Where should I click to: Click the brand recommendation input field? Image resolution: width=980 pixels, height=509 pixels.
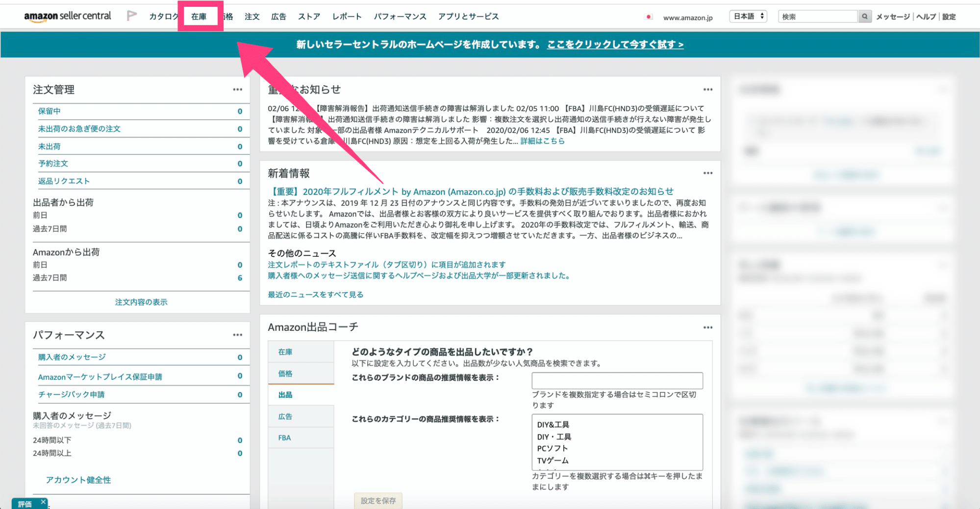(617, 380)
